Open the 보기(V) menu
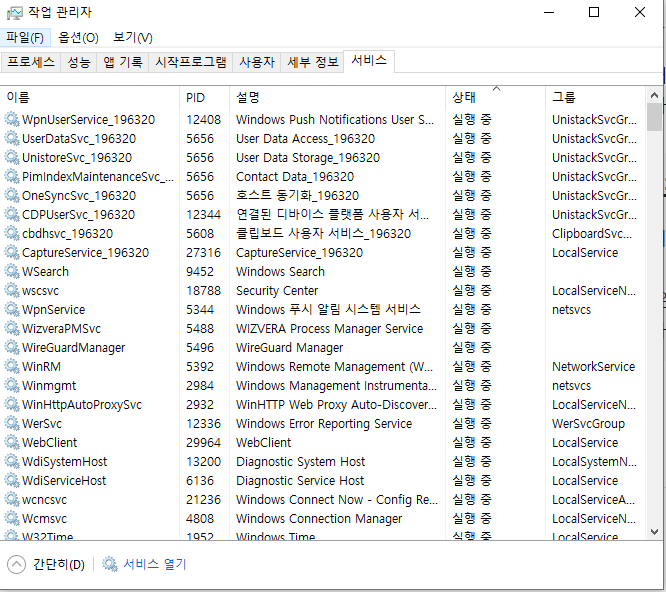The image size is (666, 592). coord(133,37)
